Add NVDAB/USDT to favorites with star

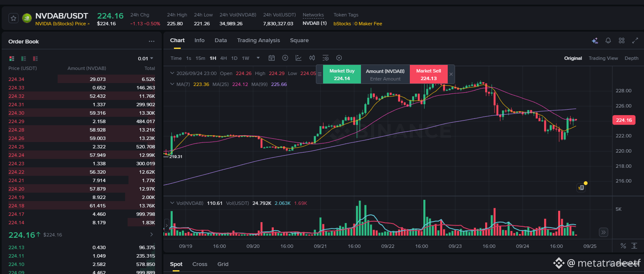tap(13, 18)
